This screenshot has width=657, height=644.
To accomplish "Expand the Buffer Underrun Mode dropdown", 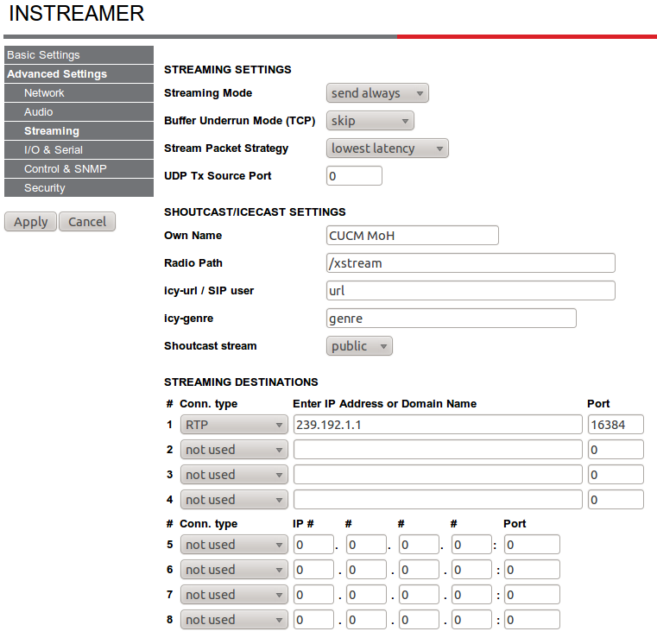I will [x=370, y=121].
